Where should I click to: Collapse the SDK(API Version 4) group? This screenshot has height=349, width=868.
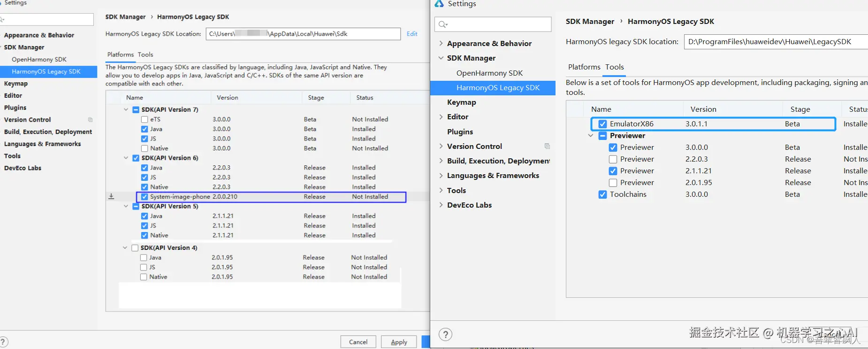(x=125, y=248)
